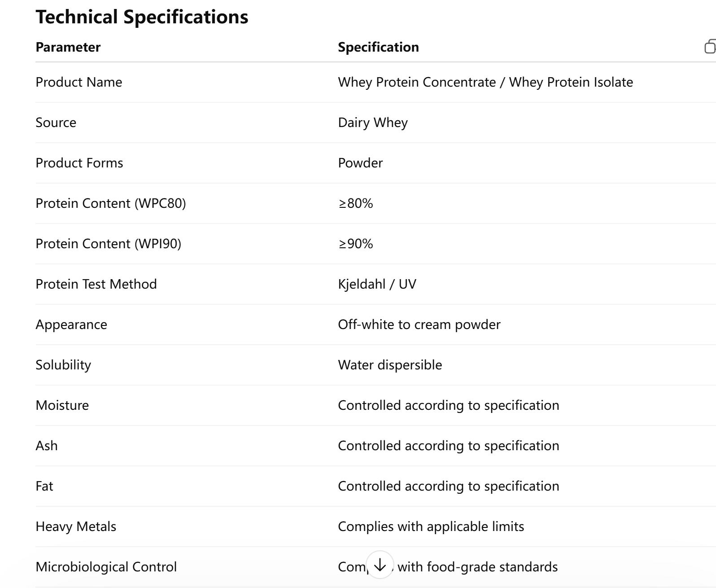Click the Product Forms row label
This screenshot has width=716, height=588.
(79, 163)
